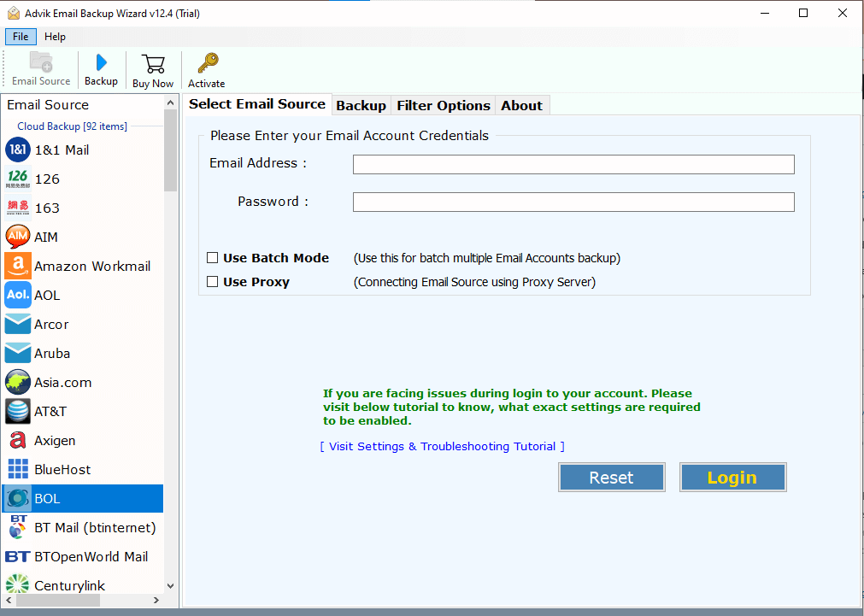The height and width of the screenshot is (616, 864).
Task: Click the Cloud Backup [92 items] group header
Action: click(x=72, y=126)
